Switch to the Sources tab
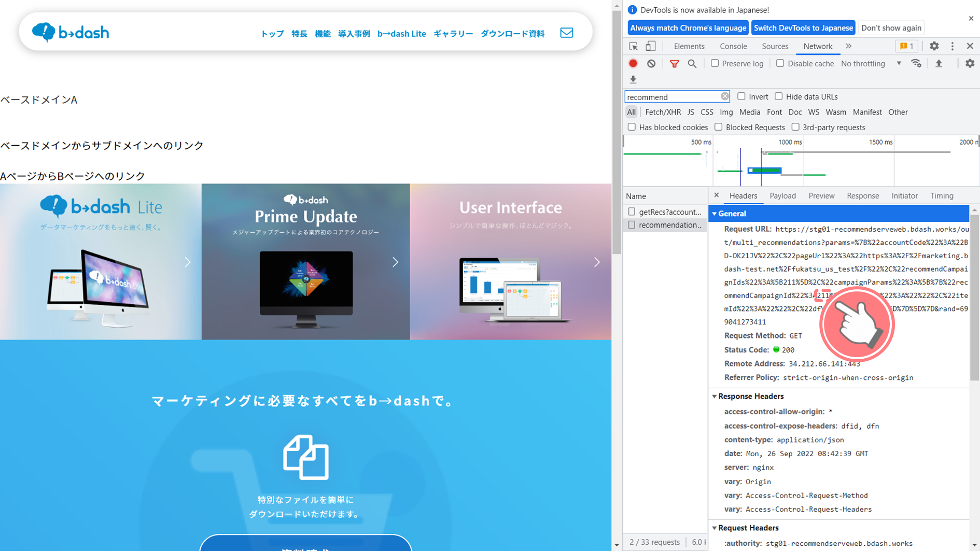 [x=775, y=46]
